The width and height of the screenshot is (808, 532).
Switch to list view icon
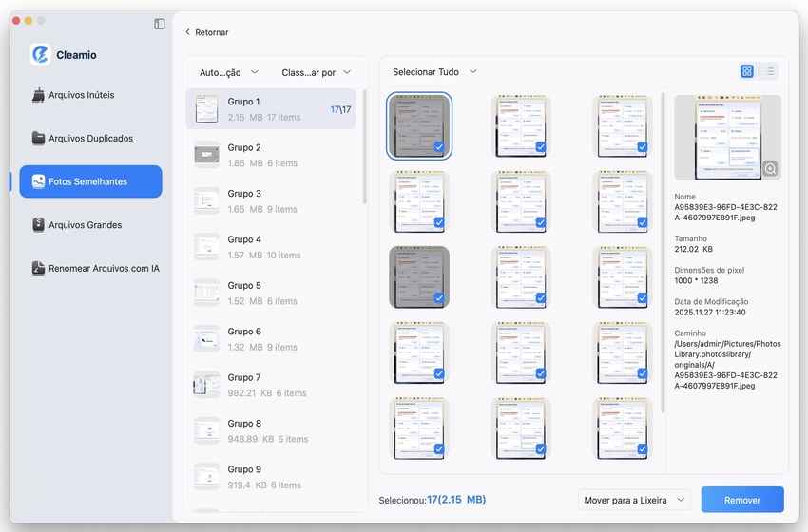(770, 71)
